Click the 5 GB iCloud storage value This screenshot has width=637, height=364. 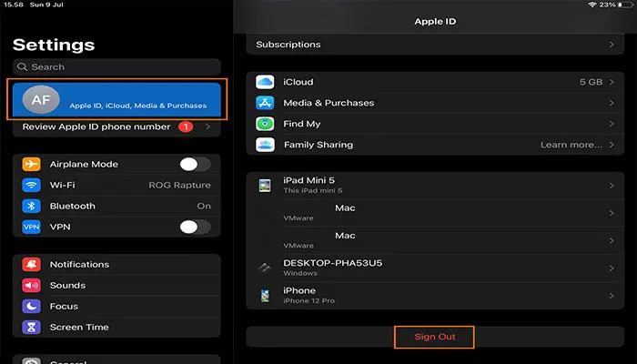pos(591,82)
